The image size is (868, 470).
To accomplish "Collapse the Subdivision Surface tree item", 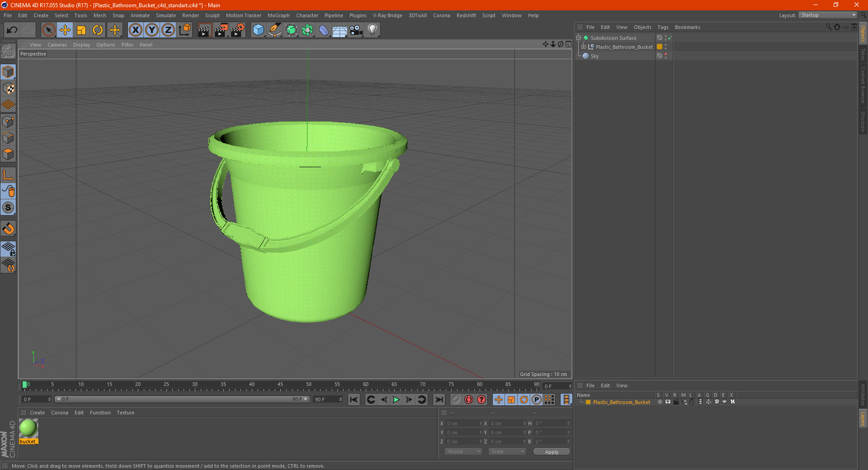I will (x=578, y=38).
